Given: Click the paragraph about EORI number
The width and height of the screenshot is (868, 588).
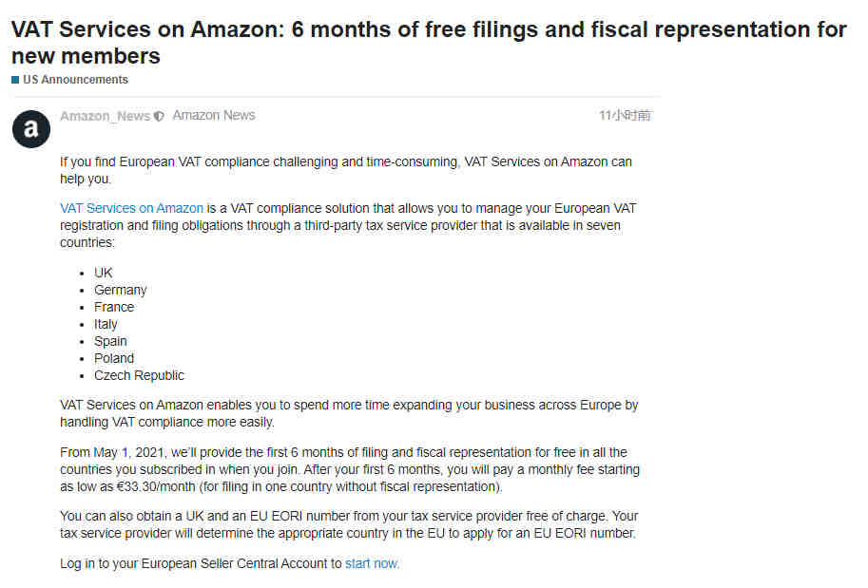Looking at the screenshot, I should (x=349, y=524).
